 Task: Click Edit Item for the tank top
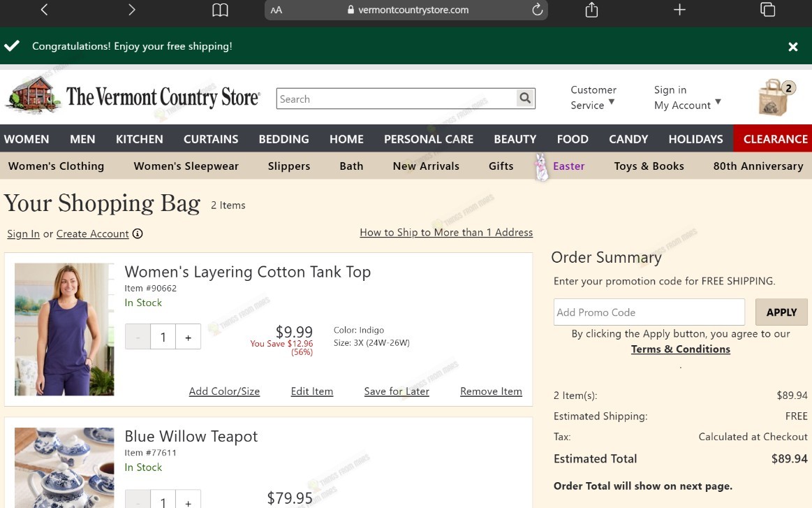tap(312, 391)
